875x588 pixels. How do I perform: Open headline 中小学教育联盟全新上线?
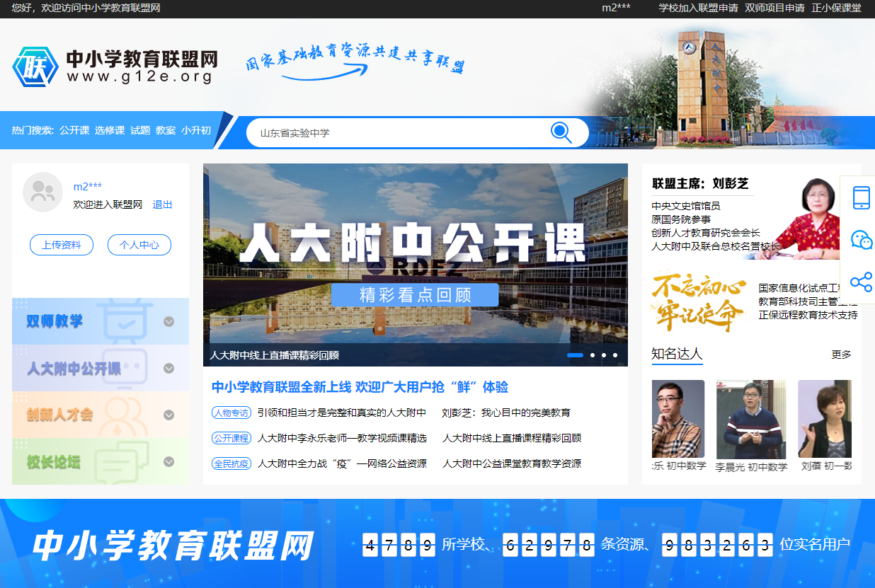click(360, 387)
